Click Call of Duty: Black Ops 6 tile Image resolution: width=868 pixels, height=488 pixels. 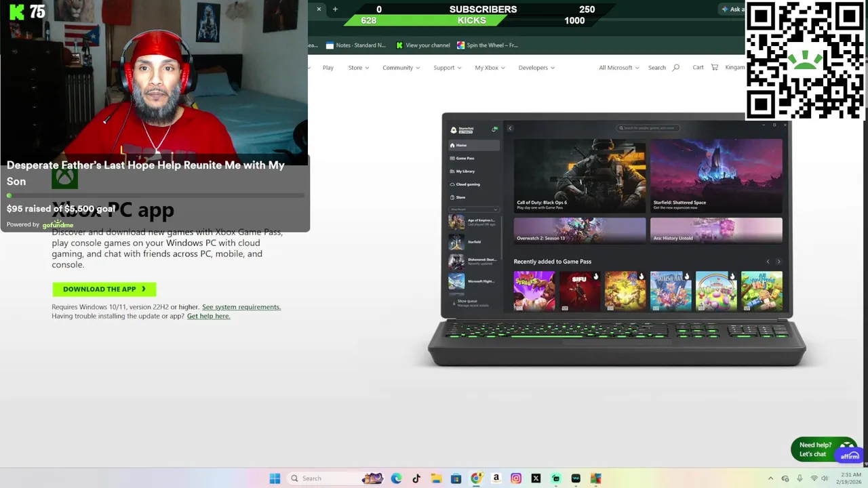pyautogui.click(x=580, y=176)
